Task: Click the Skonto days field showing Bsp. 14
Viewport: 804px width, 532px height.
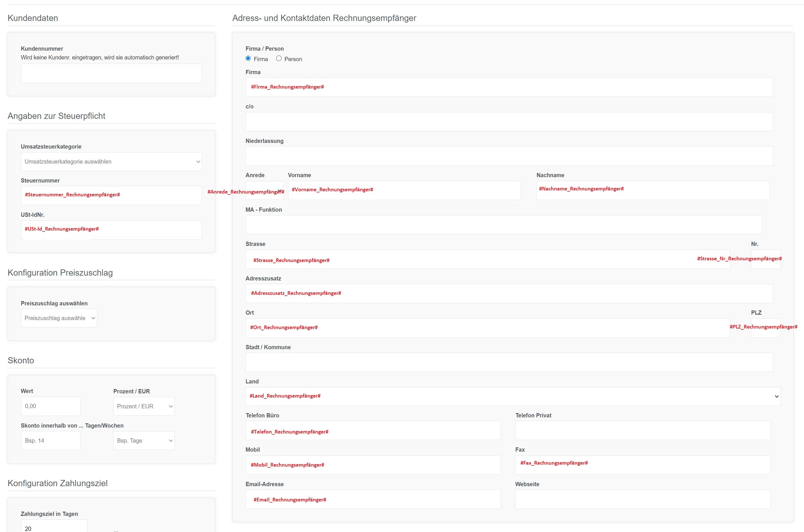Action: (x=51, y=440)
